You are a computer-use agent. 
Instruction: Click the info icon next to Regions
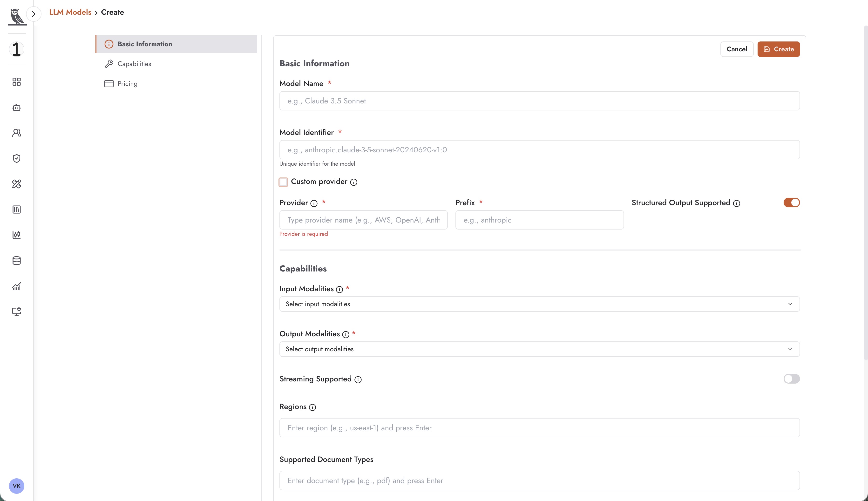[312, 407]
